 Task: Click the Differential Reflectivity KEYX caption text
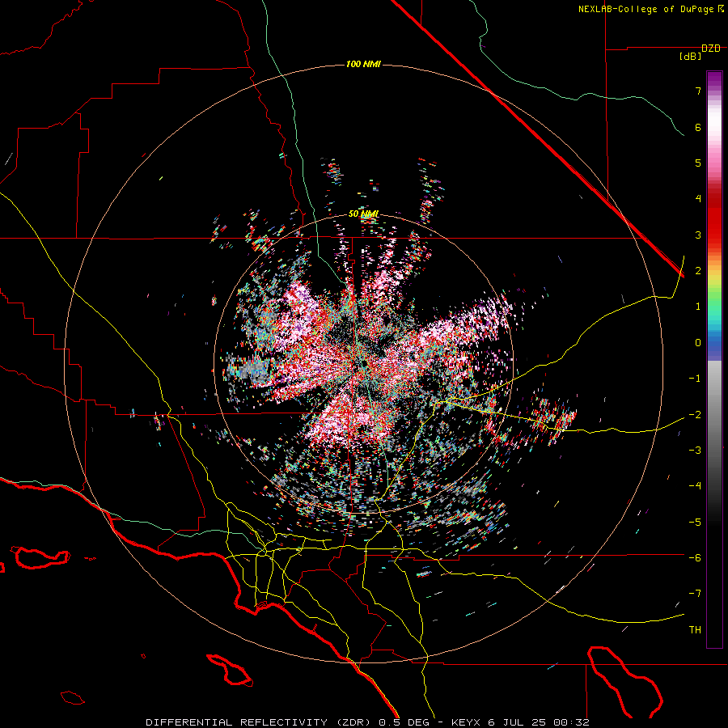pyautogui.click(x=367, y=722)
